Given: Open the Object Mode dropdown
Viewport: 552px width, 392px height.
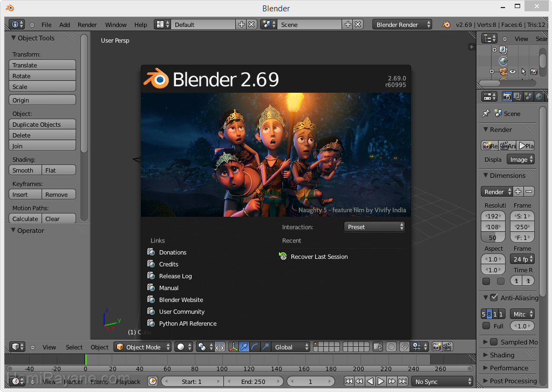Looking at the screenshot, I should (142, 347).
